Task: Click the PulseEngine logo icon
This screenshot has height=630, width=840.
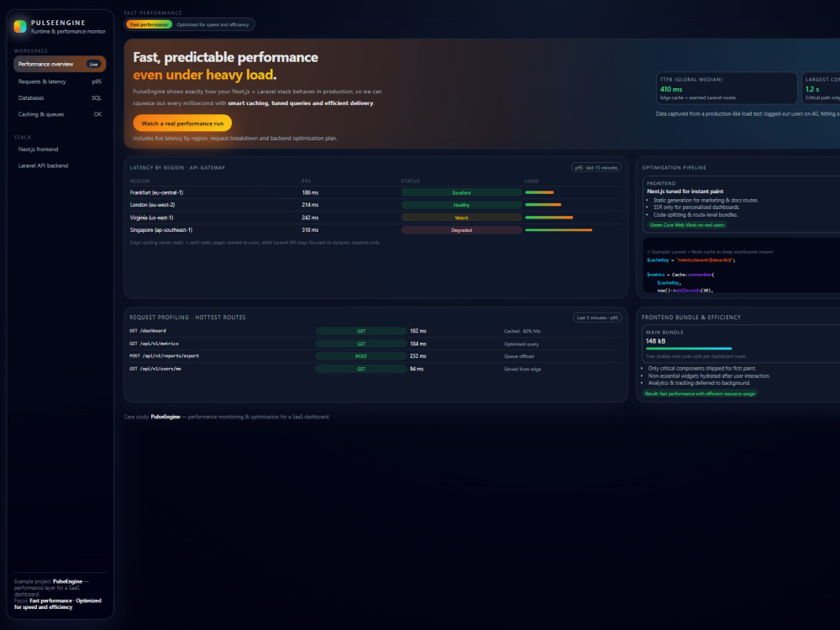Action: (20, 26)
